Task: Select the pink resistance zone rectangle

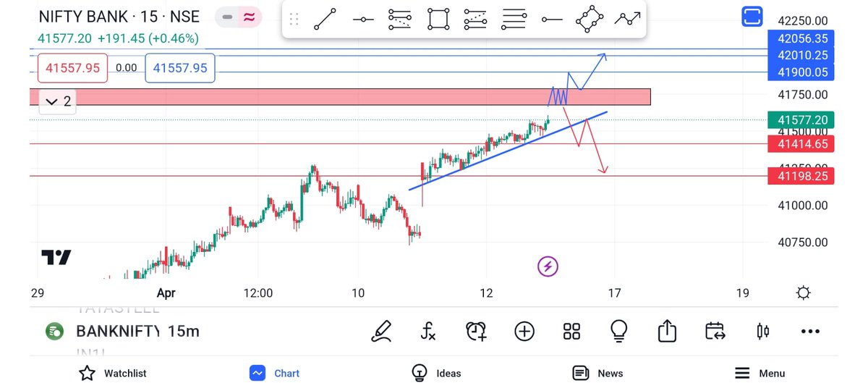Action: (340, 97)
